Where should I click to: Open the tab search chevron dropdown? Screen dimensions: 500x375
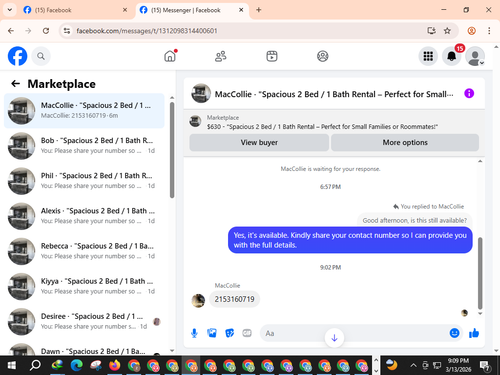click(x=10, y=10)
